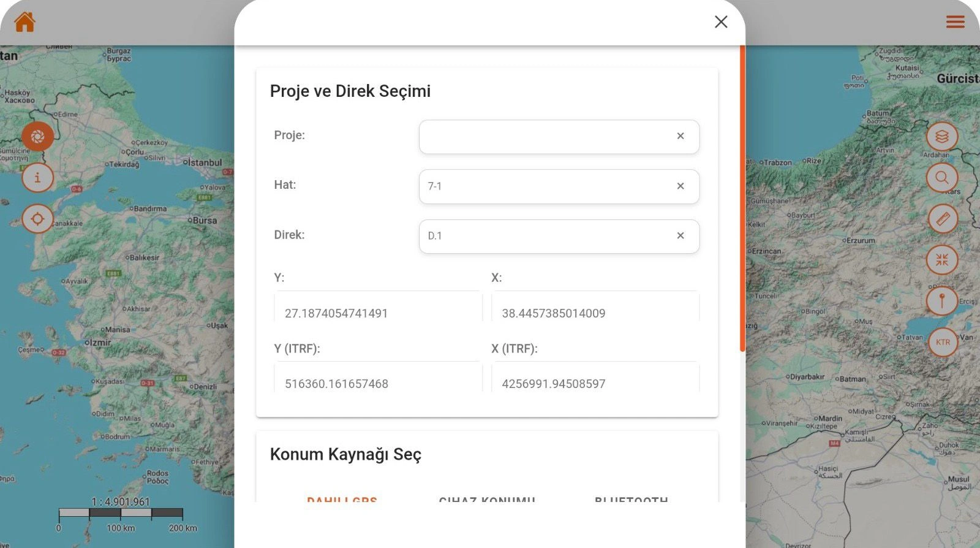Open the map search tool
Screen dimensions: 980x548
[942, 178]
